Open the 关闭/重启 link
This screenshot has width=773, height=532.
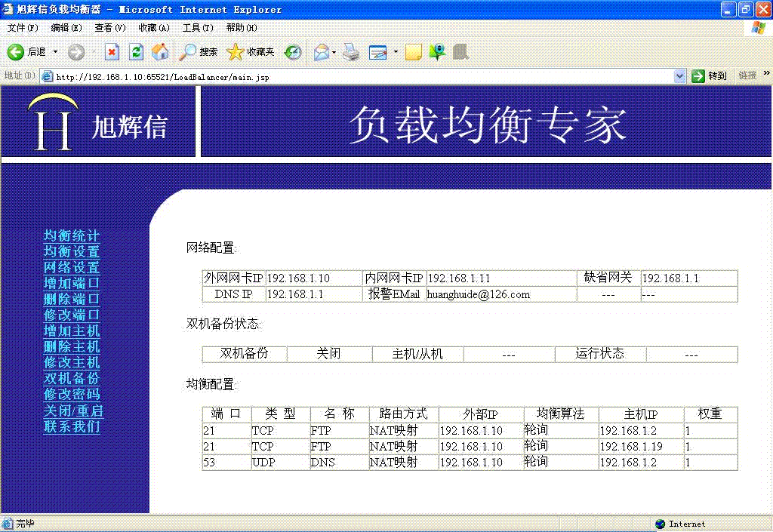73,411
